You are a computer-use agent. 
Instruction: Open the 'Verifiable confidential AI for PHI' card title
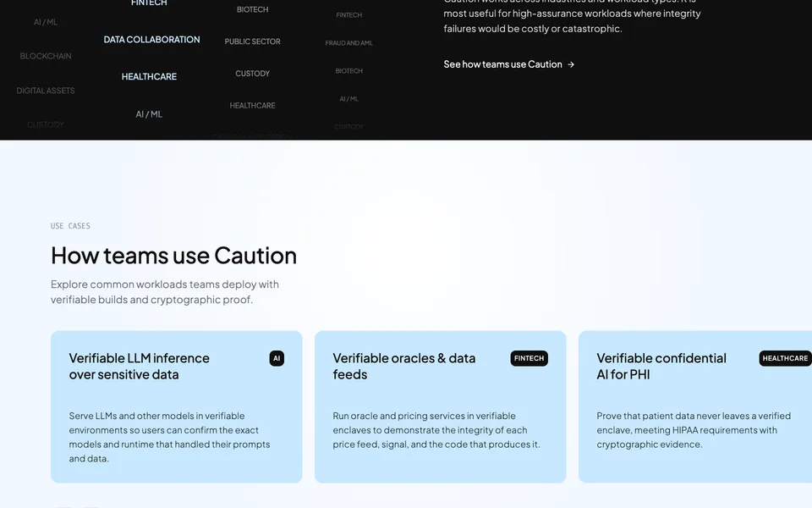(x=661, y=366)
